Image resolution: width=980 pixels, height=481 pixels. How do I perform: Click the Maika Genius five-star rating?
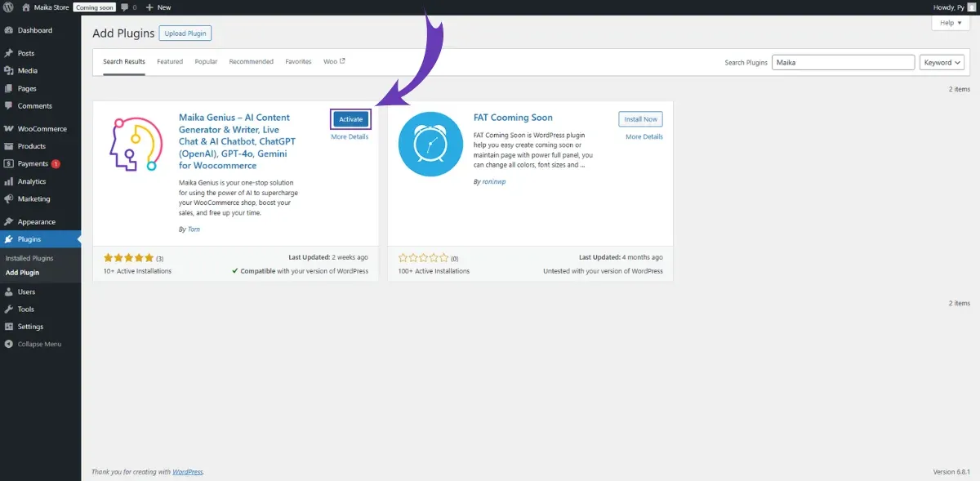tap(128, 258)
